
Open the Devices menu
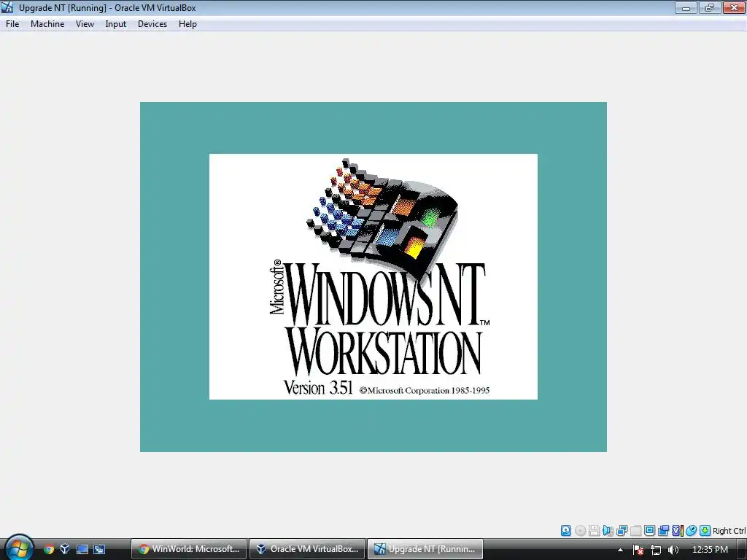click(x=152, y=24)
